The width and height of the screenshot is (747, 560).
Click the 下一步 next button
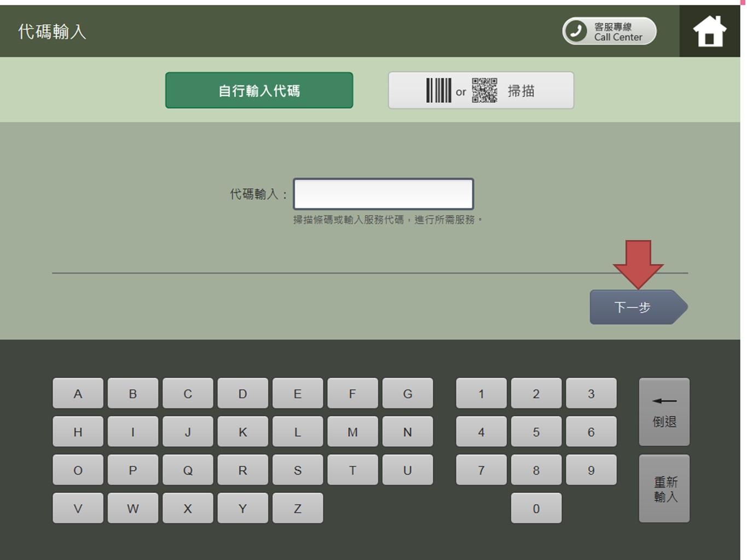pyautogui.click(x=639, y=307)
